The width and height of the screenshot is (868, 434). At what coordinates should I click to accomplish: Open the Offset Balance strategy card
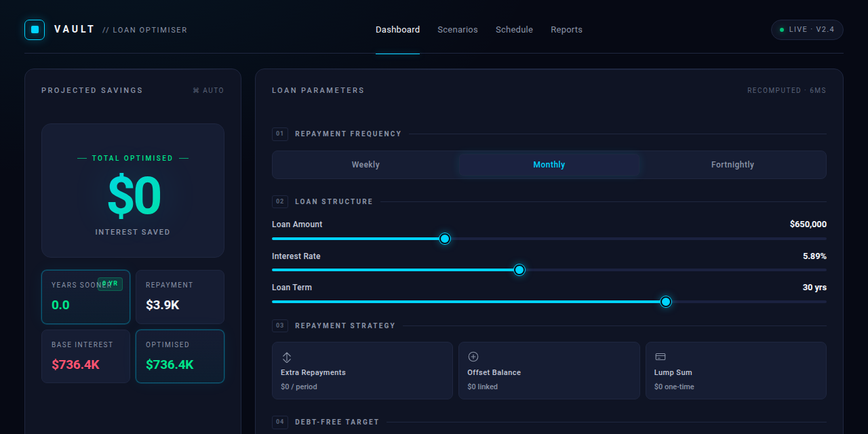[x=549, y=370]
